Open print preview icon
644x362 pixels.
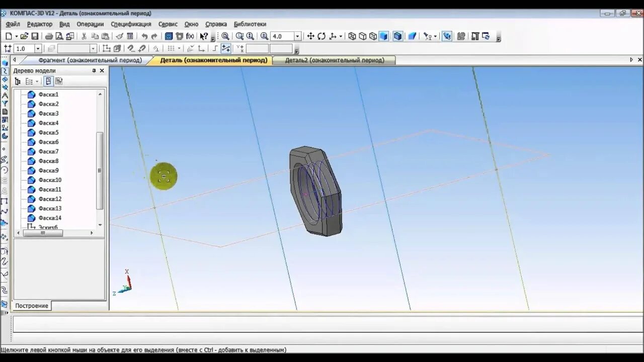59,36
